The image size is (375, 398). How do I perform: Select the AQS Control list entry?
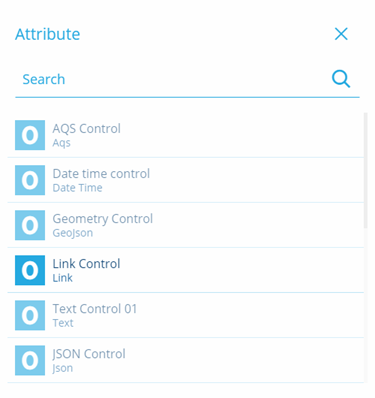[186, 135]
